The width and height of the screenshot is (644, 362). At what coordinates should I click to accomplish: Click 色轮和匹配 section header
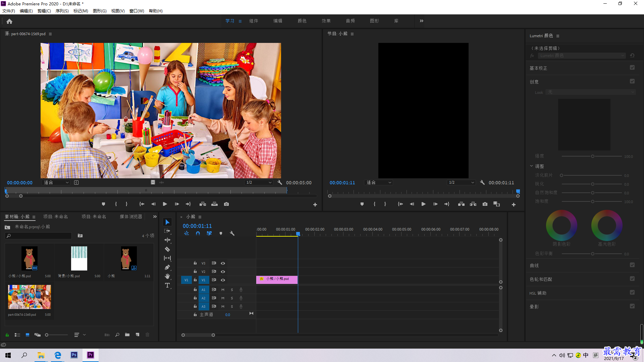(x=541, y=279)
